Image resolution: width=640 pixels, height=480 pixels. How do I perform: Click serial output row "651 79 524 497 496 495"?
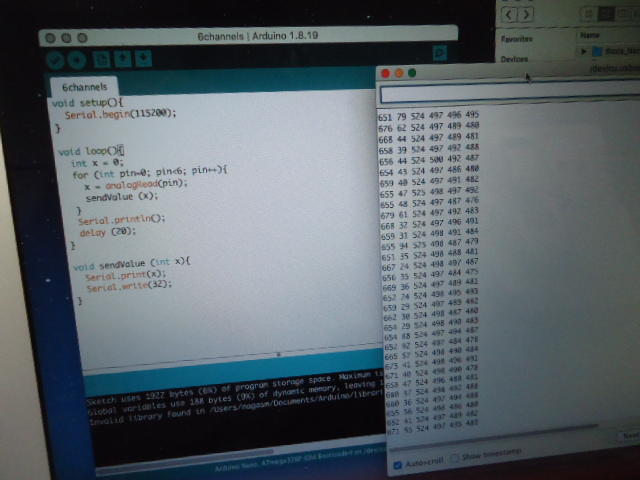click(428, 116)
